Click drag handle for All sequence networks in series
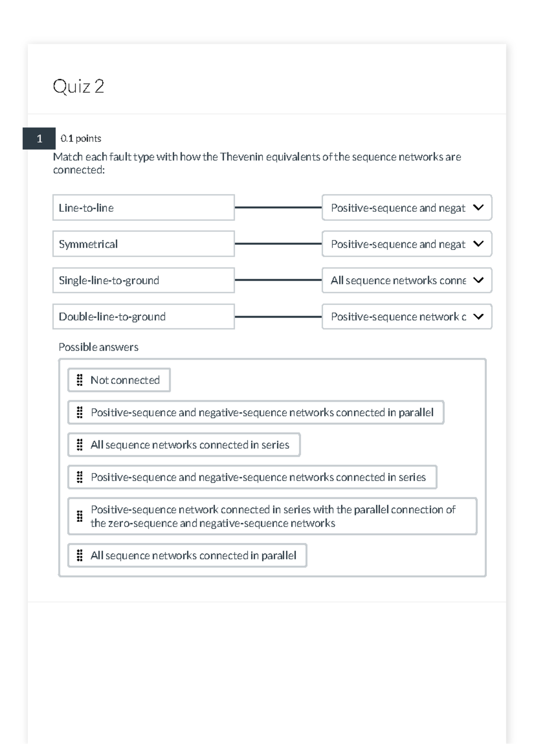534x756 pixels. [80, 445]
